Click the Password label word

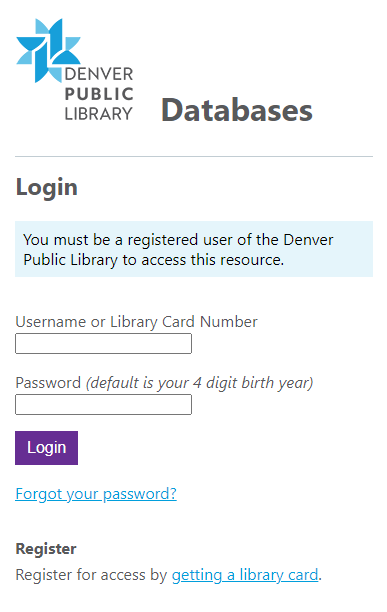coord(48,382)
